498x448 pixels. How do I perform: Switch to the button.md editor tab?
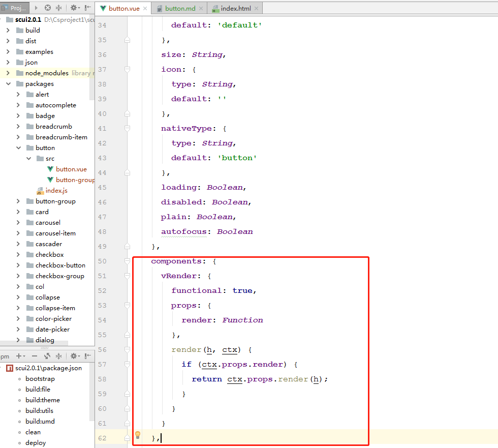(x=180, y=9)
